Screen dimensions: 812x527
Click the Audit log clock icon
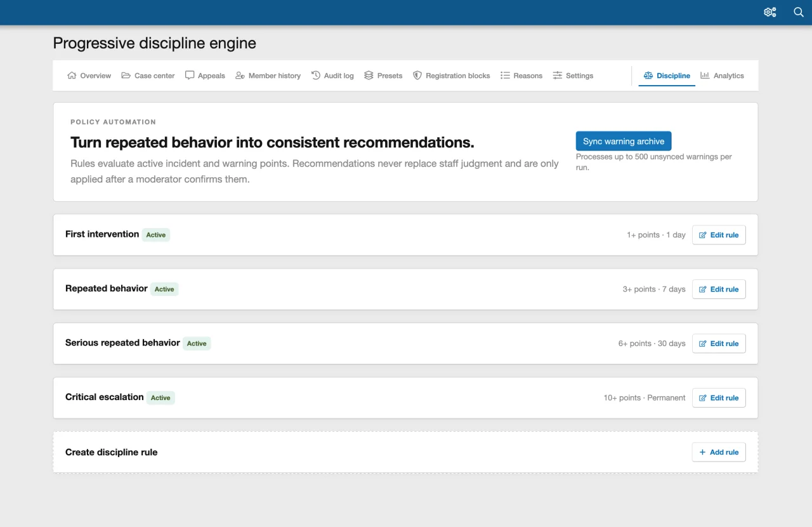coord(316,76)
